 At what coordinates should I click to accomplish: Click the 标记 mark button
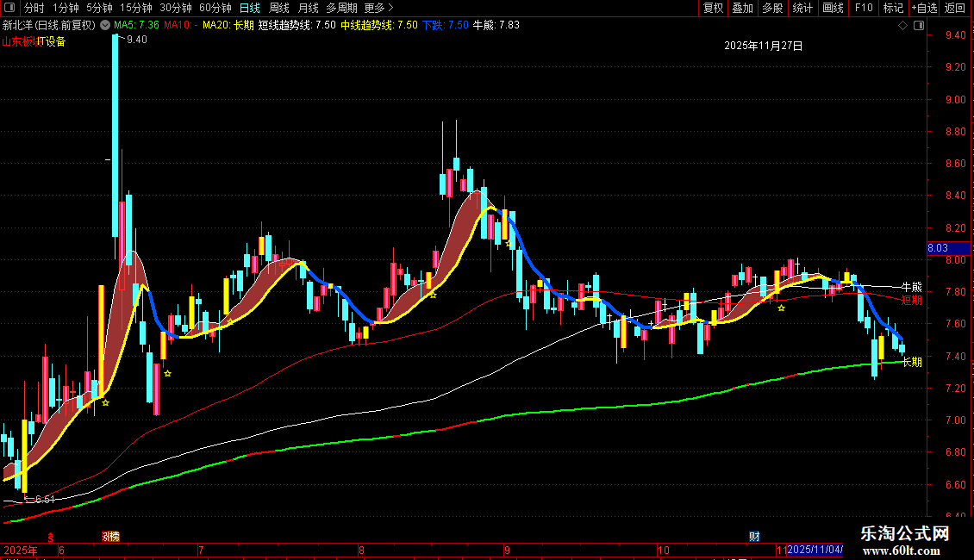(893, 8)
